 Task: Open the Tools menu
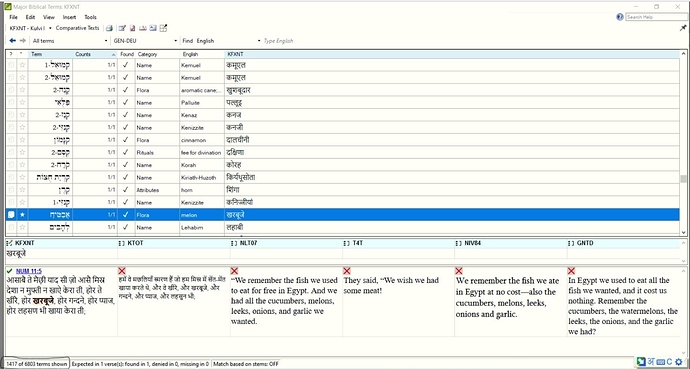pyautogui.click(x=90, y=17)
